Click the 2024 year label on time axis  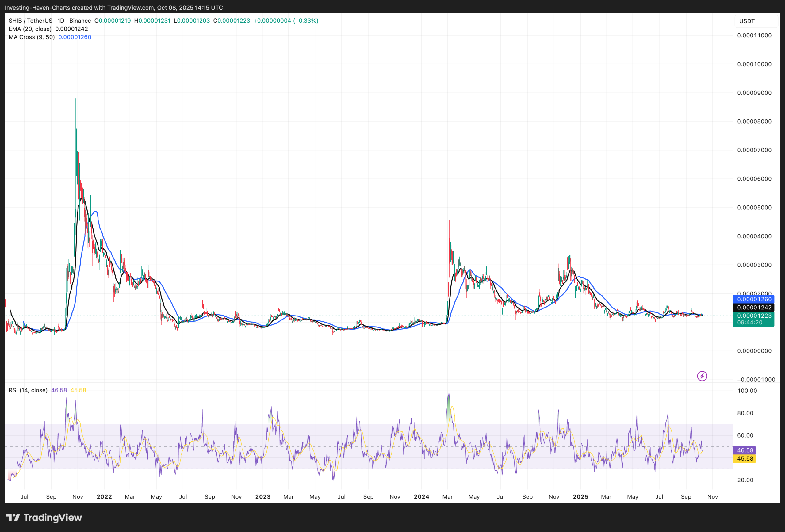pyautogui.click(x=421, y=496)
